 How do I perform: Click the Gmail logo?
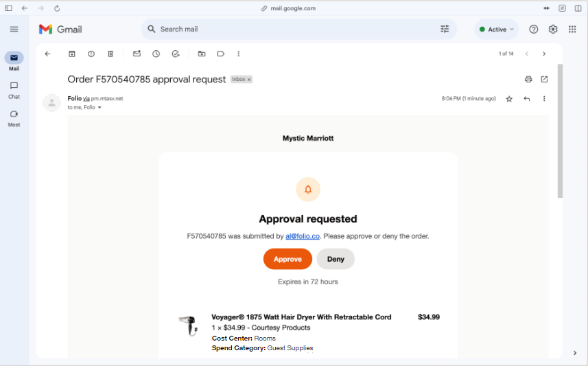click(60, 30)
